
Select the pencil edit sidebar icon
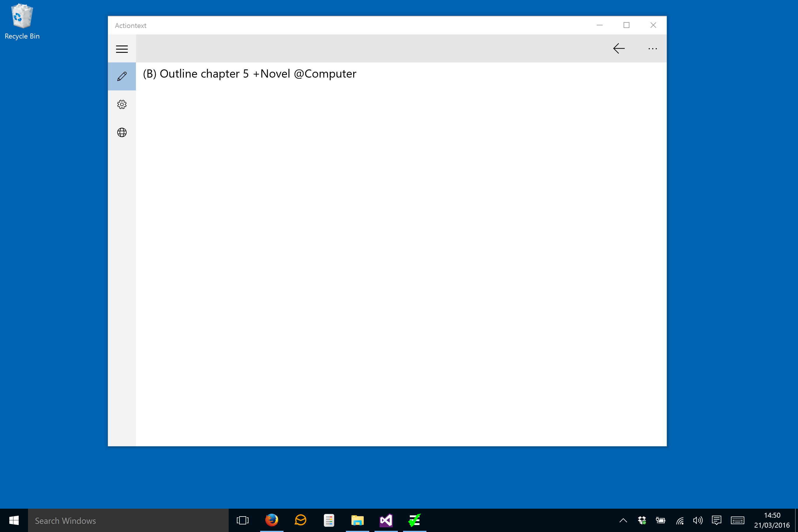(122, 76)
